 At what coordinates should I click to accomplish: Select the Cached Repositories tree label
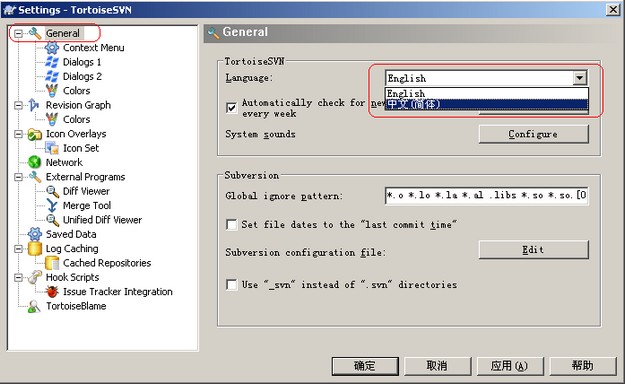(x=107, y=263)
